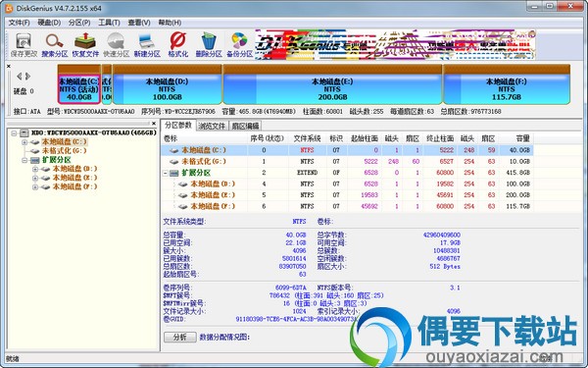Screen dimensions: 588x368
Task: Click the 保存更改 save changes toolbar icon
Action: pos(24,45)
